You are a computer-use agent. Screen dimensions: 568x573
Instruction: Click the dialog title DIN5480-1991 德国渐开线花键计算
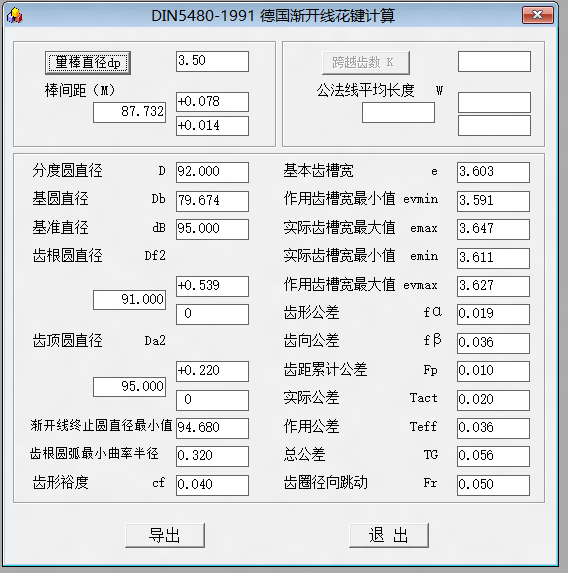tap(273, 16)
